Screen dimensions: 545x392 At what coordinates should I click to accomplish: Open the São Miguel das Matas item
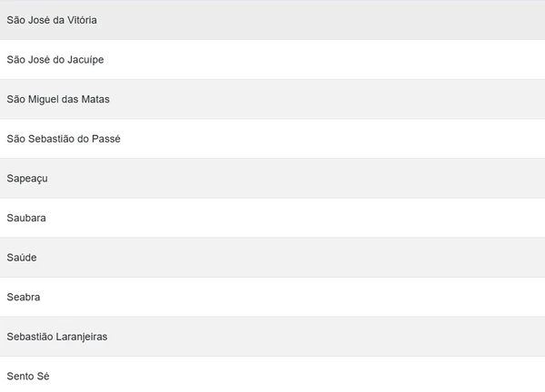[58, 99]
